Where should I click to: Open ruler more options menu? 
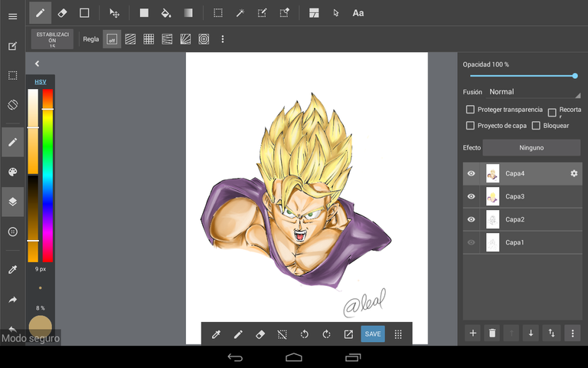point(222,39)
